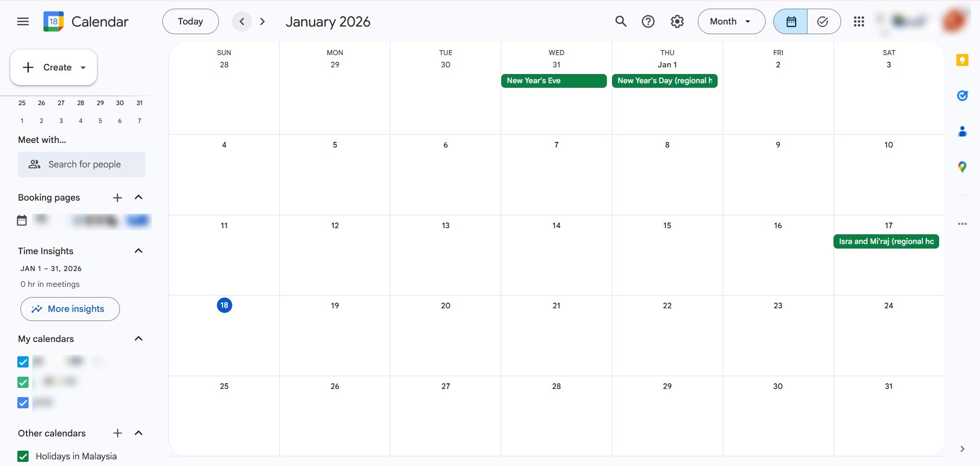Viewport: 980px width, 466px height.
Task: Collapse the My calendars section
Action: coord(138,339)
